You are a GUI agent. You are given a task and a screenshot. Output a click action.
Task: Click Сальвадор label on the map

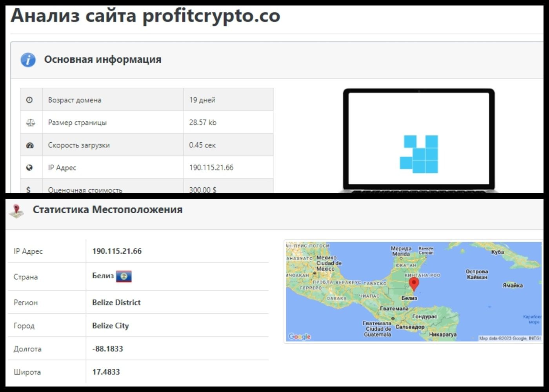tap(410, 327)
